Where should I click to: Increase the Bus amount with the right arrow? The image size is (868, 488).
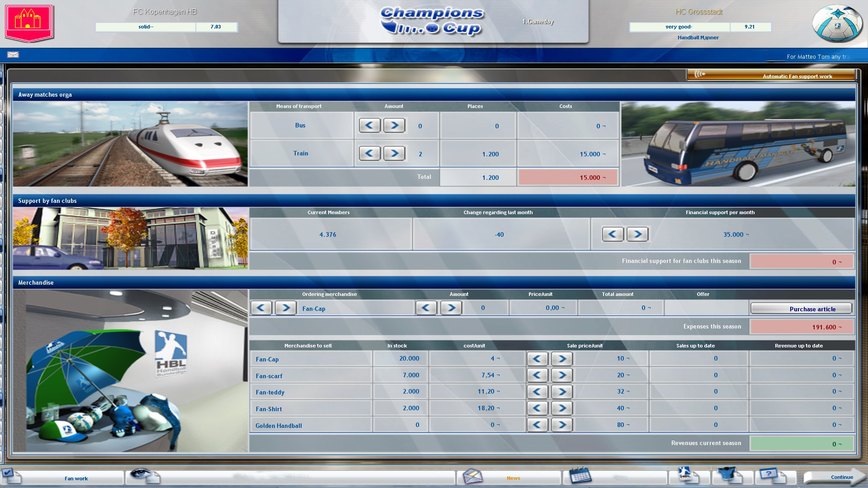394,125
